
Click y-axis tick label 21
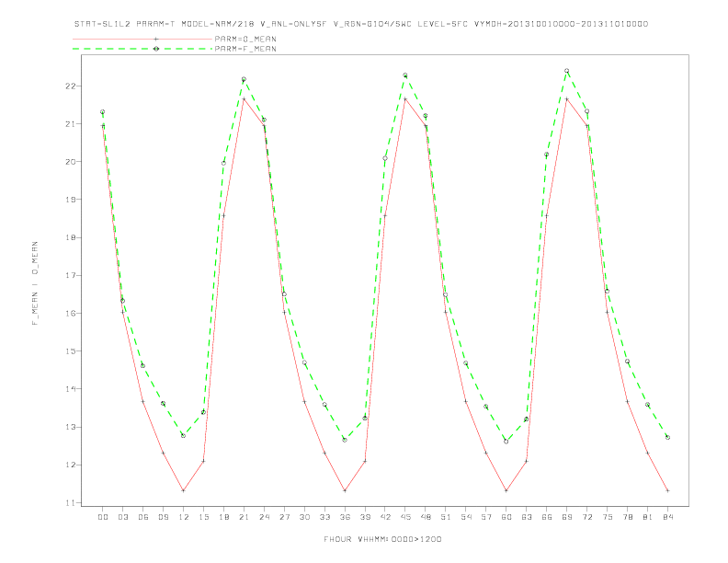coord(70,124)
